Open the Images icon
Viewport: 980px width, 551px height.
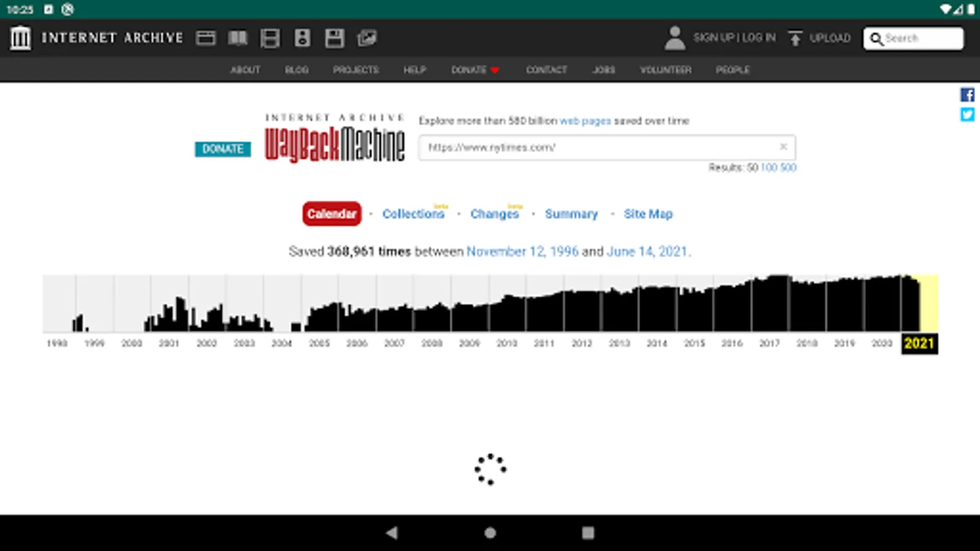click(x=367, y=38)
